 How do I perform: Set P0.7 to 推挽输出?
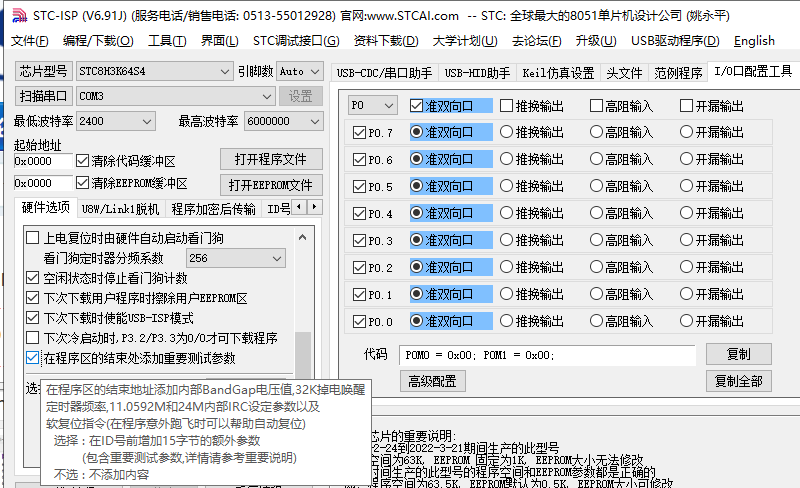point(506,132)
